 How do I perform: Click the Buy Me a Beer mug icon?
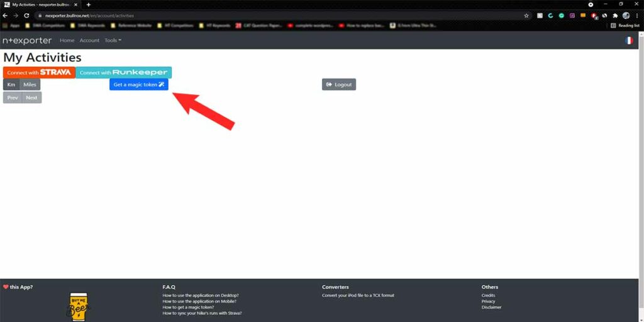(x=78, y=306)
